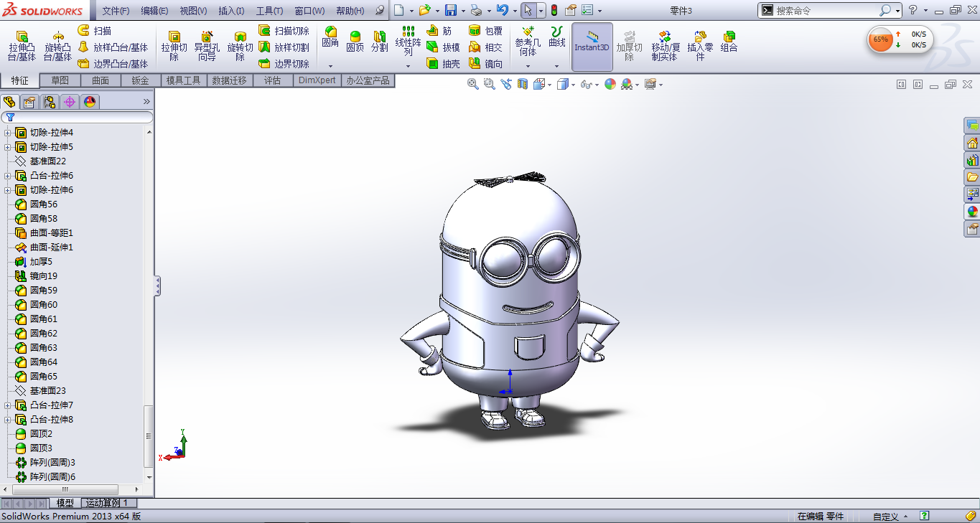Click the 拔模 draft tool
This screenshot has width=980, height=523.
click(443, 47)
